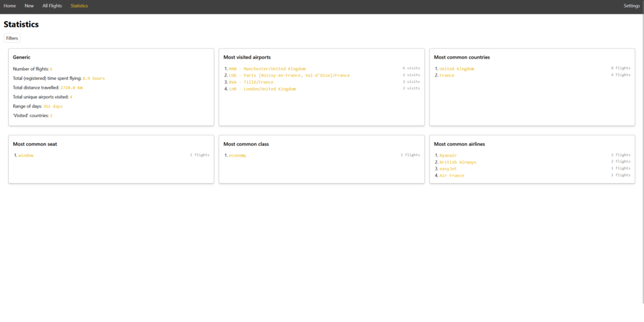Select the economy class entry
Screen dimensions: 644x322
237,155
